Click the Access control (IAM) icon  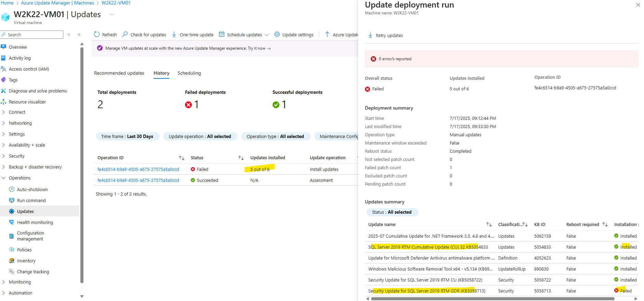click(x=4, y=69)
